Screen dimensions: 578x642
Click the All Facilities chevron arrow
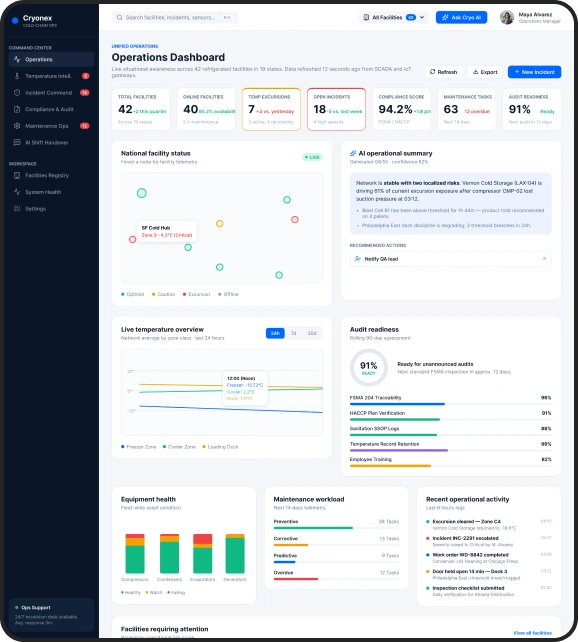pyautogui.click(x=422, y=18)
